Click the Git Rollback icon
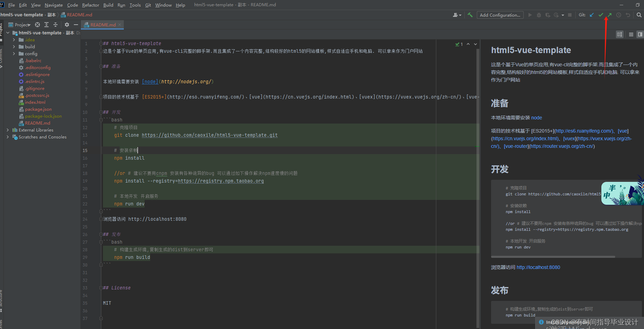Image resolution: width=644 pixels, height=329 pixels. (x=628, y=15)
